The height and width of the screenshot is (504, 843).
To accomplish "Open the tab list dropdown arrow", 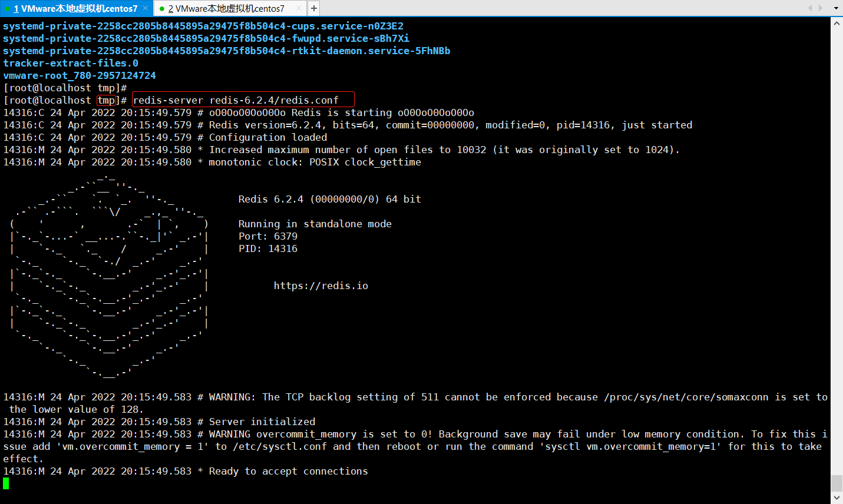I will (x=836, y=8).
